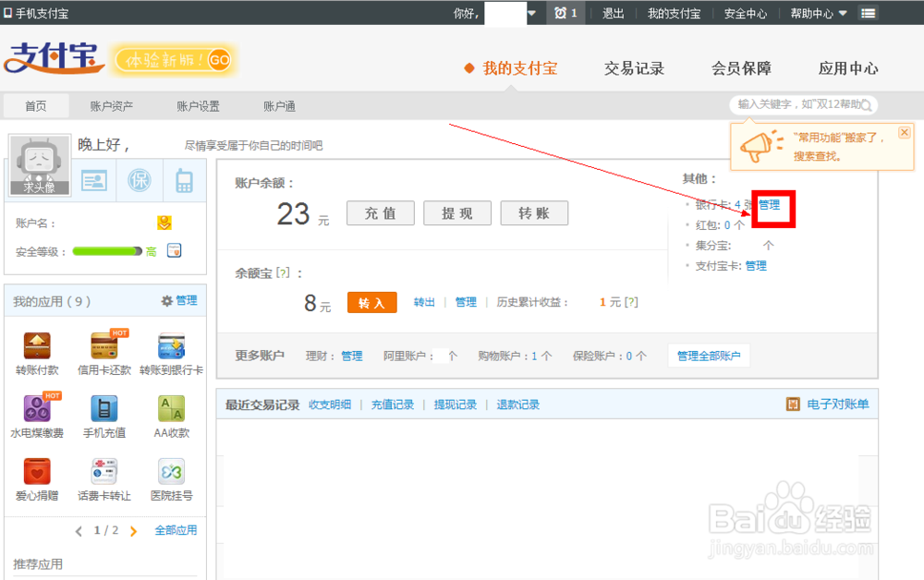The width and height of the screenshot is (924, 580).
Task: Open 我的支付宝 main navigation tab
Action: [519, 68]
